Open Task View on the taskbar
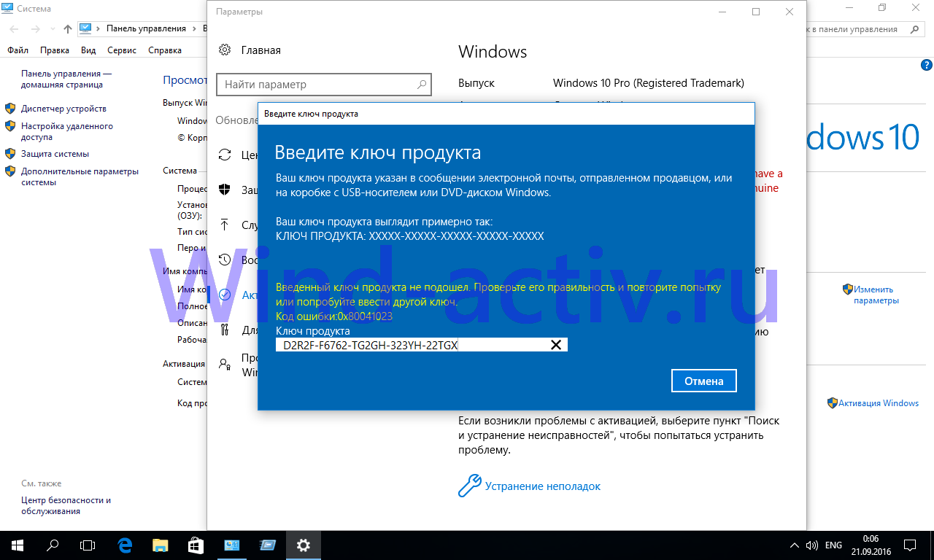 pyautogui.click(x=88, y=545)
